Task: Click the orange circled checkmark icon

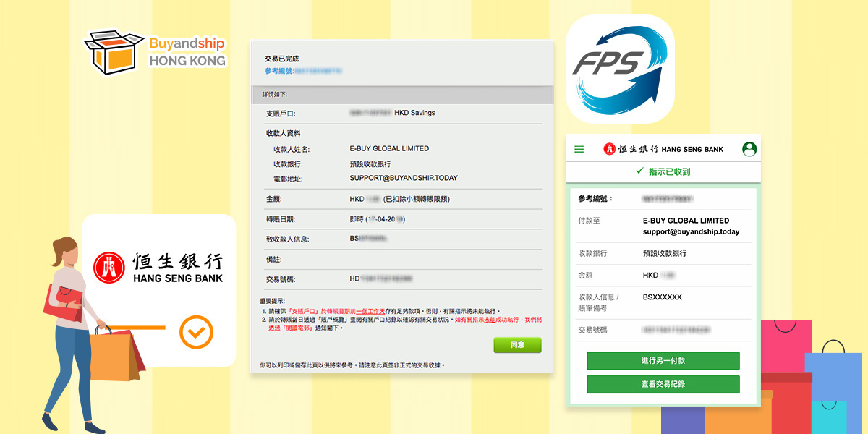Action: (x=196, y=332)
